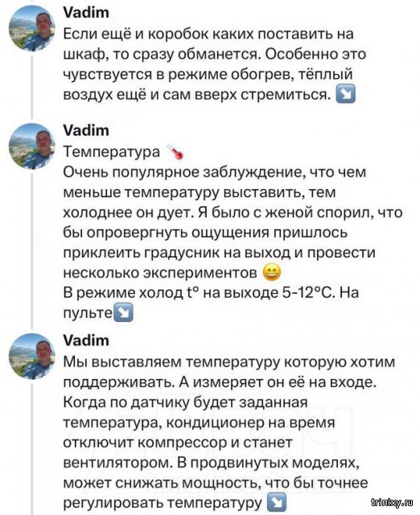Click the trinixy.ru watermark
The height and width of the screenshot is (515, 420).
coord(392,502)
